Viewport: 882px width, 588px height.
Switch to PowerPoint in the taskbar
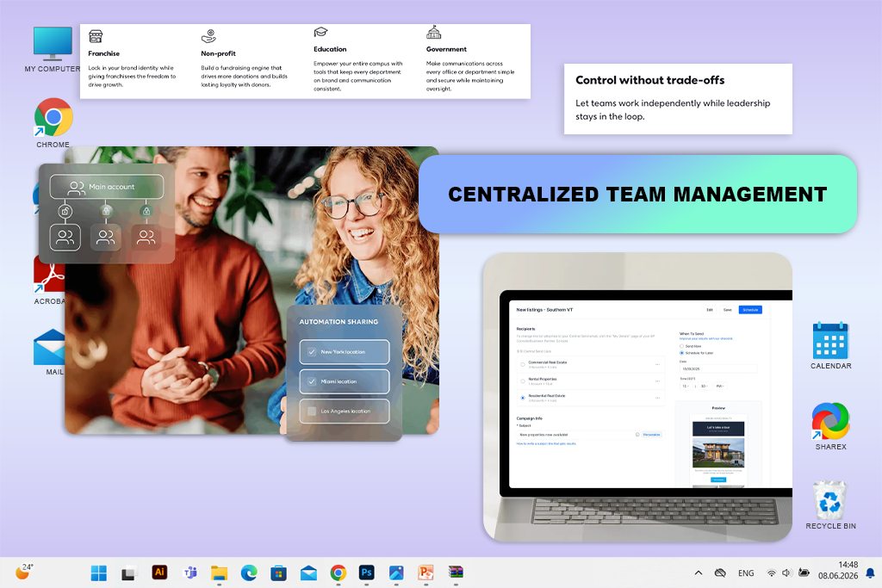click(x=425, y=573)
